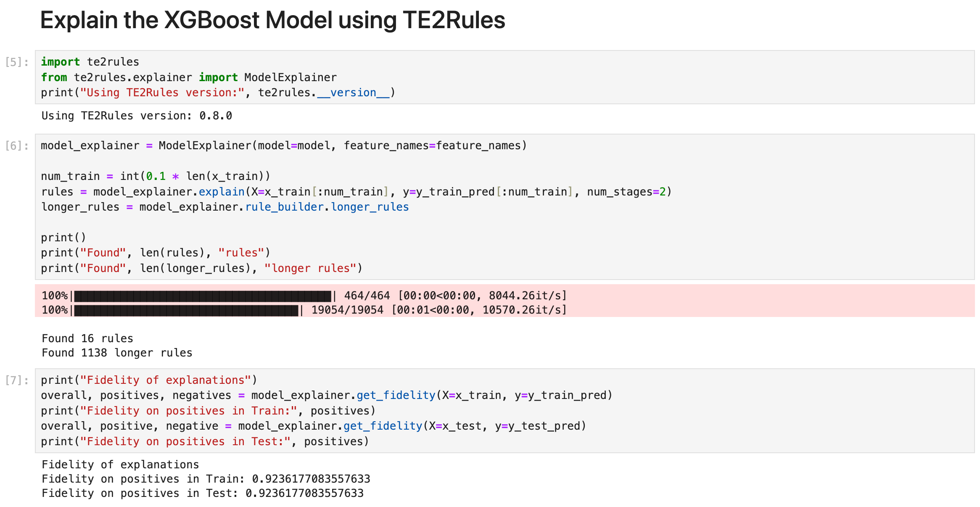Image resolution: width=980 pixels, height=507 pixels.
Task: Click the model_explainer.explain call line
Action: pyautogui.click(x=356, y=192)
